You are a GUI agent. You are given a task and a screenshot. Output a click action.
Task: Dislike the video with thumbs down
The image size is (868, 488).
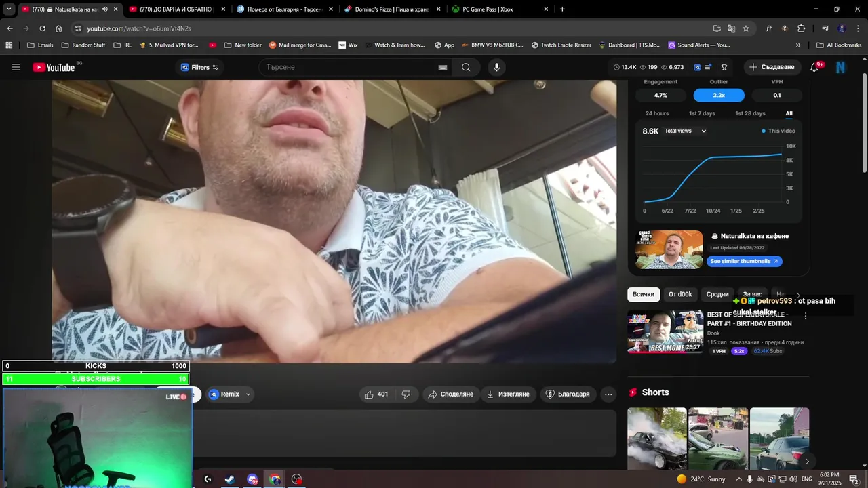pyautogui.click(x=406, y=394)
